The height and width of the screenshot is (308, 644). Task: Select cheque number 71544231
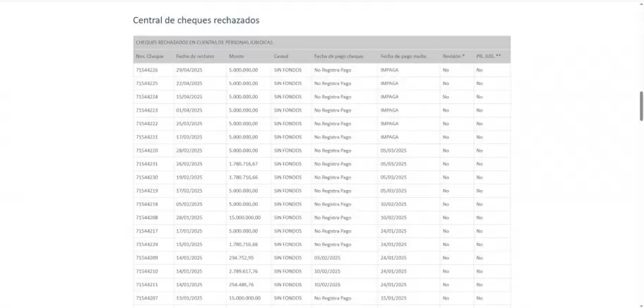point(147,164)
